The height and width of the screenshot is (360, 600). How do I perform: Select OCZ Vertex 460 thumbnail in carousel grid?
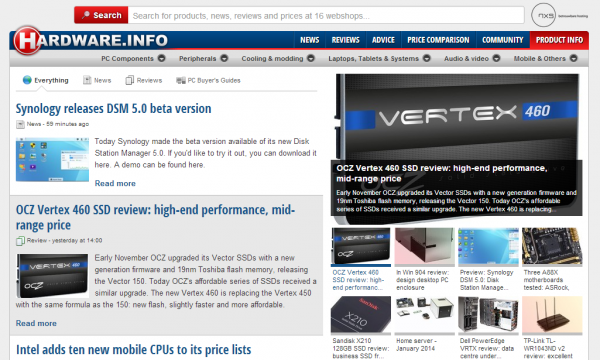(x=361, y=246)
